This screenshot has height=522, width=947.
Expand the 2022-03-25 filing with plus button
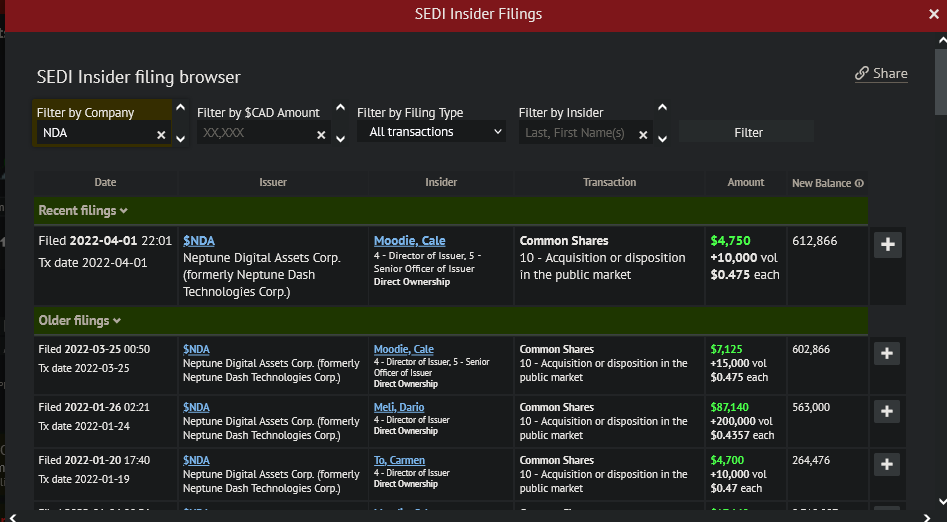[887, 353]
